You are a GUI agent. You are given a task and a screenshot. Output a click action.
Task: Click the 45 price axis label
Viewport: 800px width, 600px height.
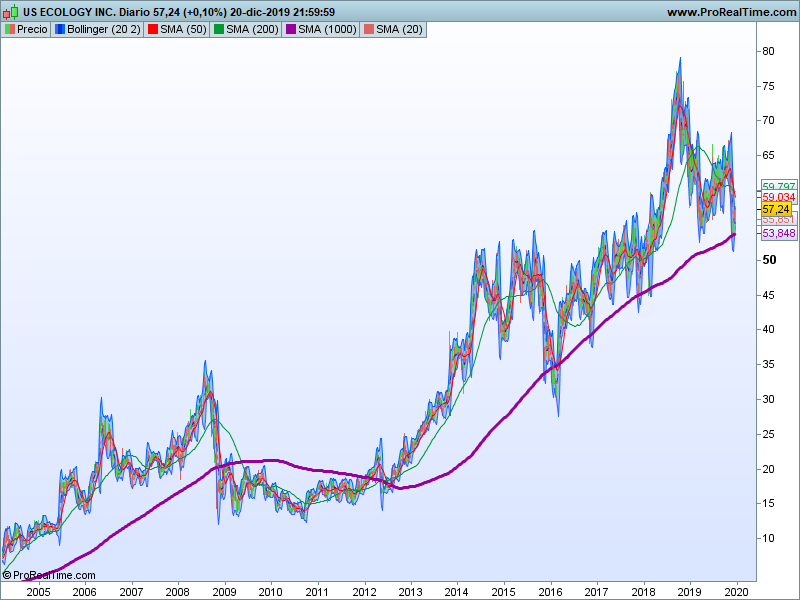768,295
